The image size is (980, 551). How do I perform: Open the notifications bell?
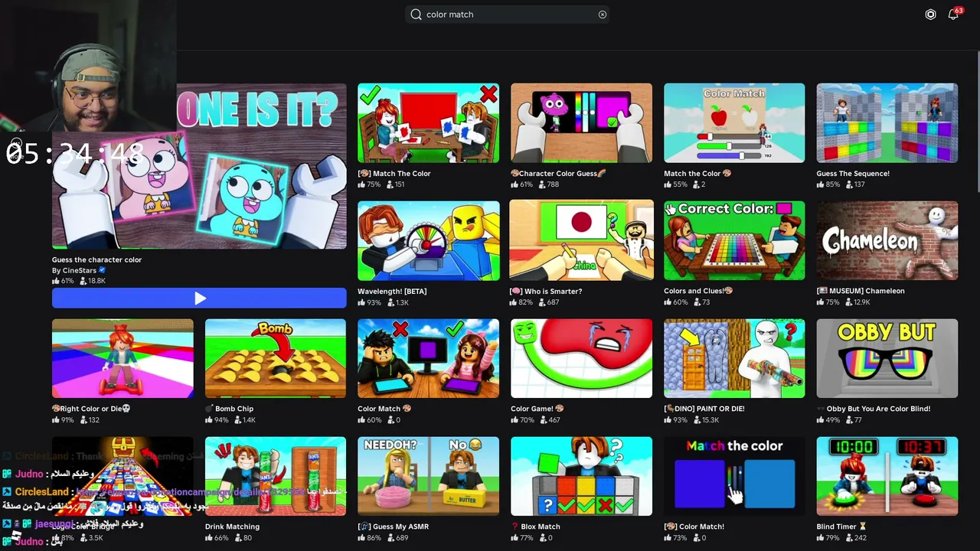(953, 15)
